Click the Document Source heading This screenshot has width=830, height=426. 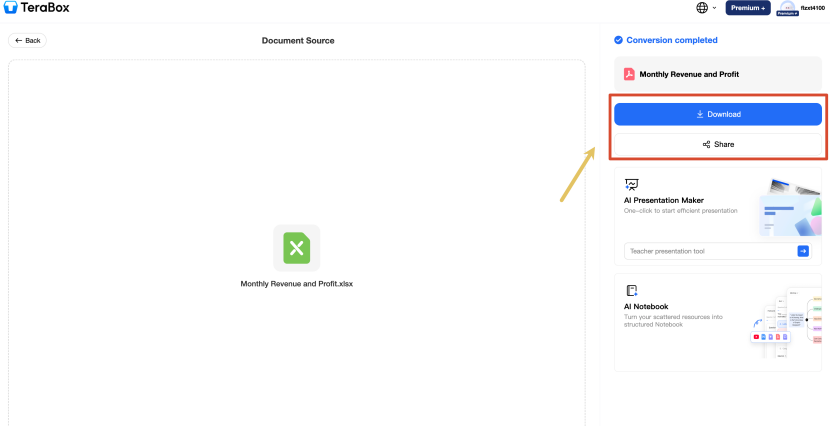298,40
